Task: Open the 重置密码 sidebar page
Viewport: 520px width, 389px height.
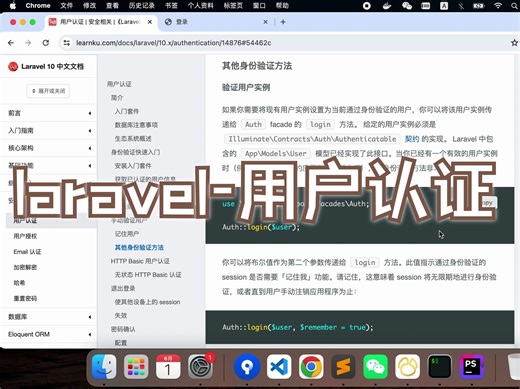Action: [25, 298]
